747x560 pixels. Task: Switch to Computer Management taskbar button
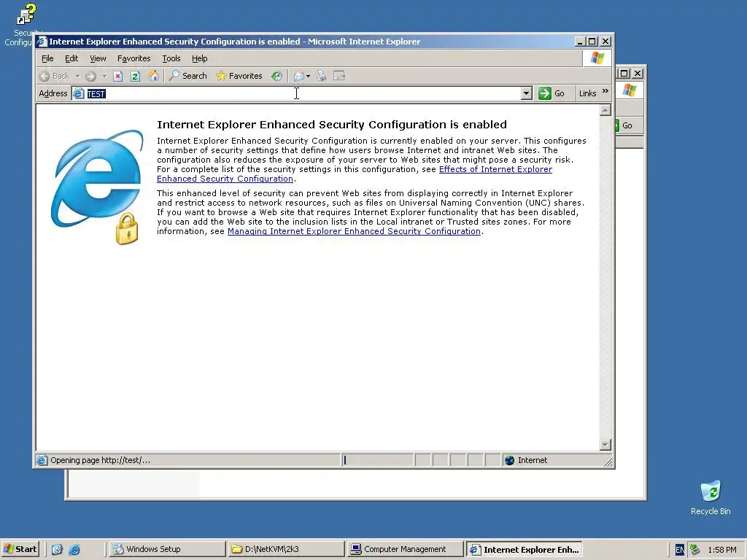pyautogui.click(x=405, y=549)
